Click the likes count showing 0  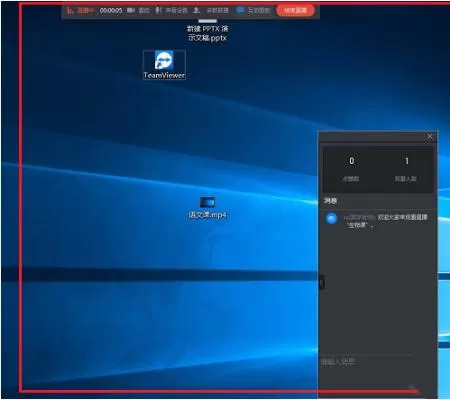tap(351, 161)
